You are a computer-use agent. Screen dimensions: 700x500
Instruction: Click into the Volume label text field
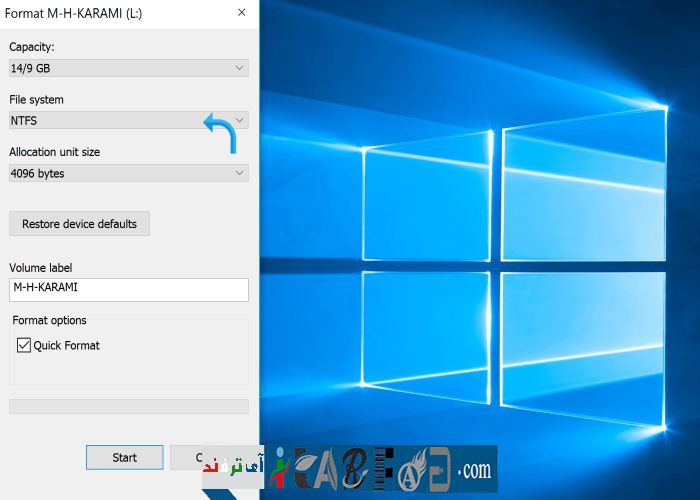click(x=128, y=289)
